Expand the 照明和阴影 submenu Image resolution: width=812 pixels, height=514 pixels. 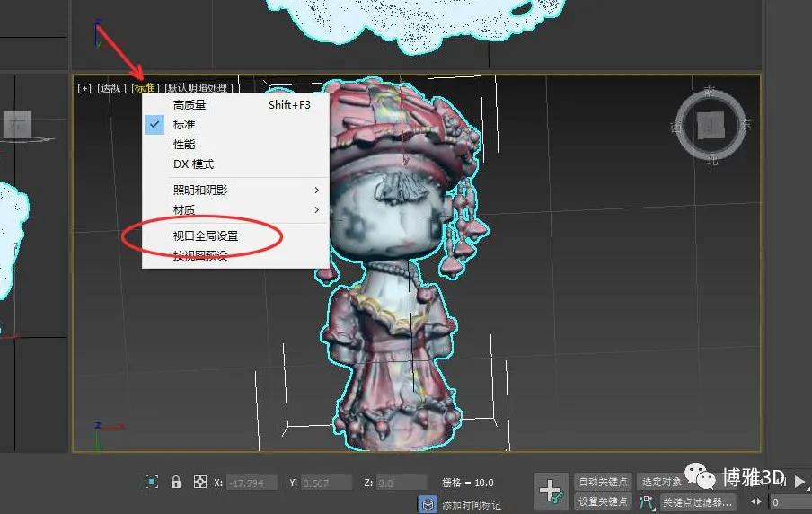tap(235, 191)
